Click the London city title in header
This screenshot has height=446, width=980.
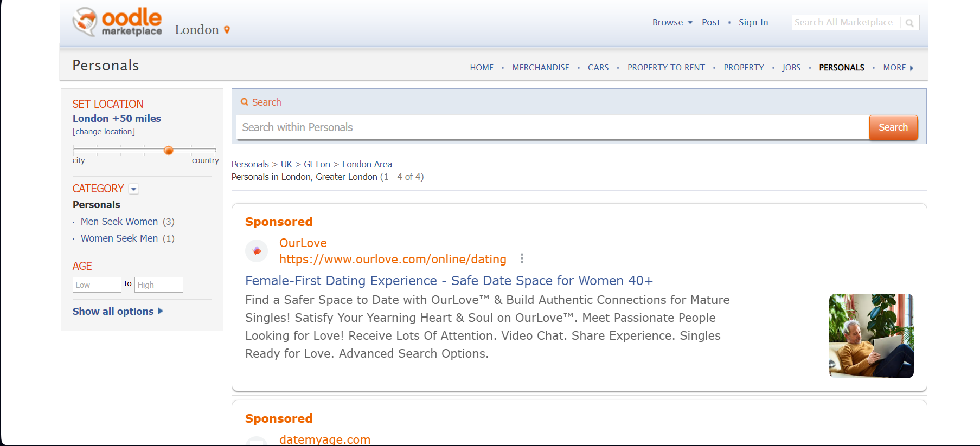tap(197, 30)
